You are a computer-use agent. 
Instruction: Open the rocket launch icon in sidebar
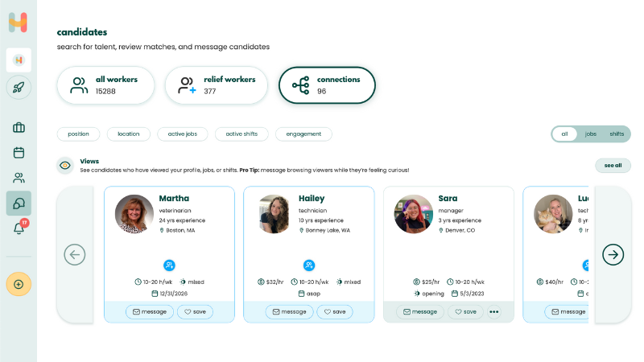pyautogui.click(x=19, y=87)
